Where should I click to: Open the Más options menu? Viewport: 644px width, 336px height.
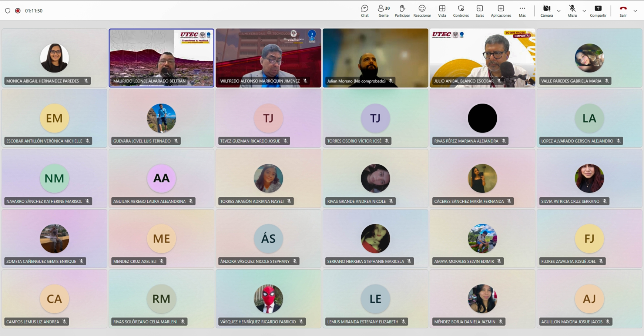522,11
